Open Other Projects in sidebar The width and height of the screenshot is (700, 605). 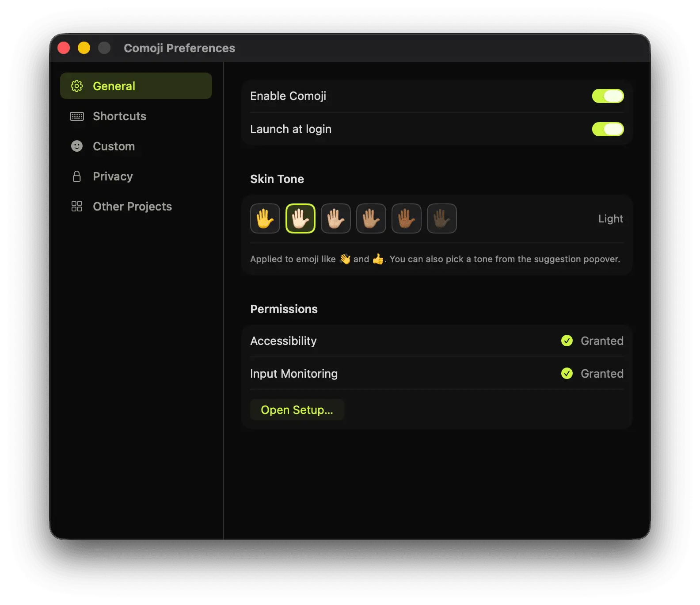[136, 206]
